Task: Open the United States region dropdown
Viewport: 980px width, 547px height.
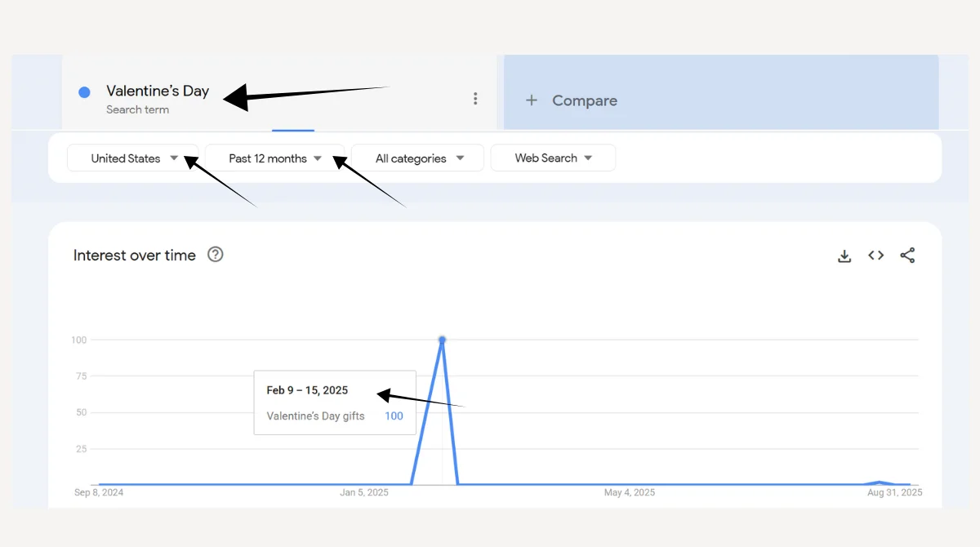Action: pyautogui.click(x=132, y=158)
